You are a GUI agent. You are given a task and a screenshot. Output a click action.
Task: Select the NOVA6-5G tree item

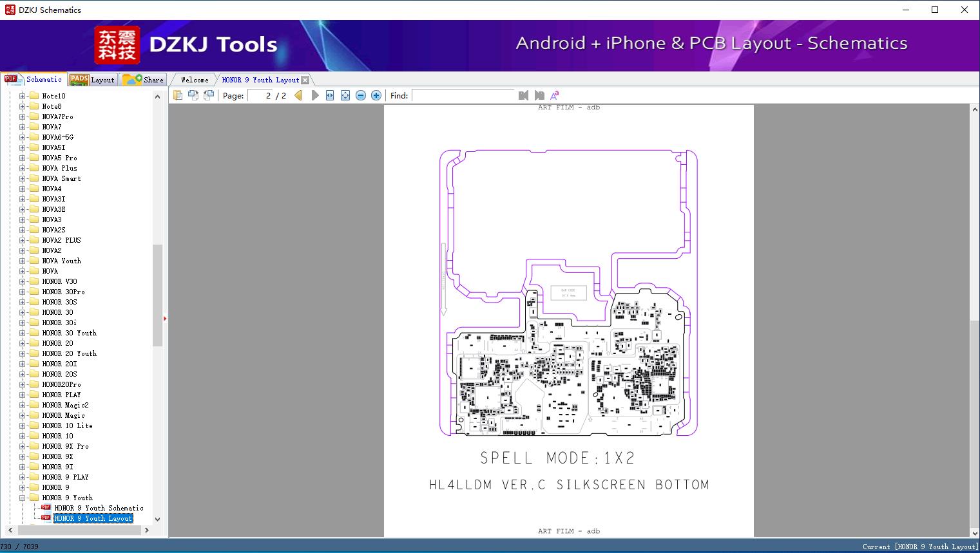tap(57, 137)
